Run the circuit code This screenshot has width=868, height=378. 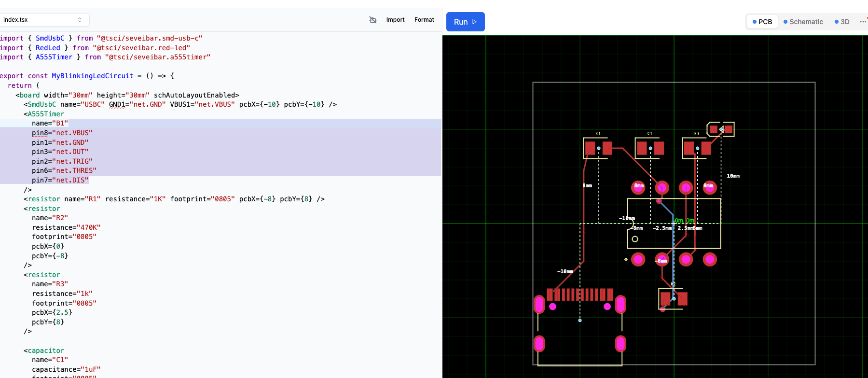point(465,22)
